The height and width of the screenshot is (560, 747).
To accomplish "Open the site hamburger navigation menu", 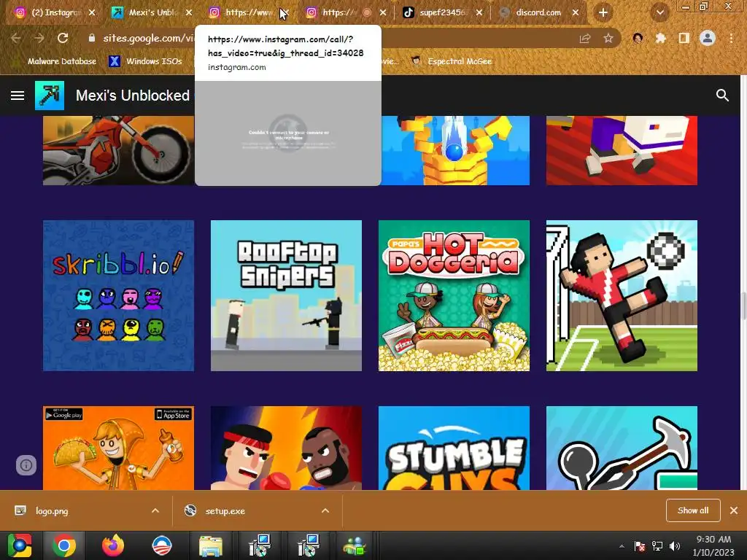I will pos(18,96).
